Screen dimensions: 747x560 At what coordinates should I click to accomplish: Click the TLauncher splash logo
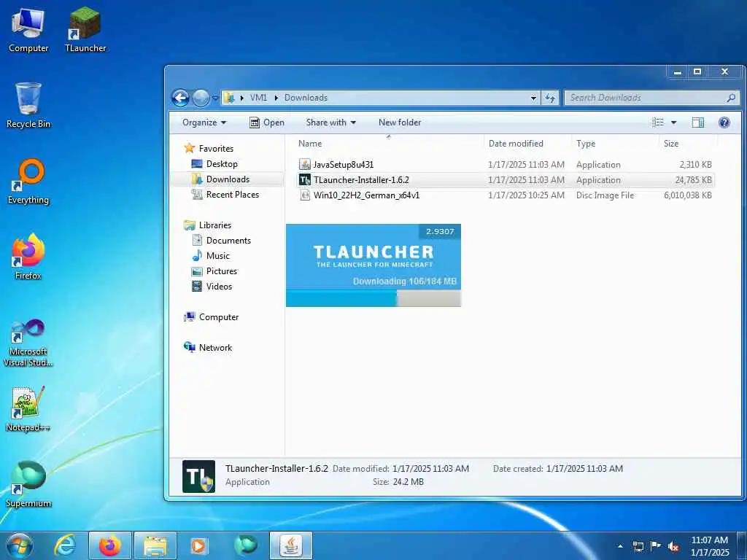tap(373, 256)
